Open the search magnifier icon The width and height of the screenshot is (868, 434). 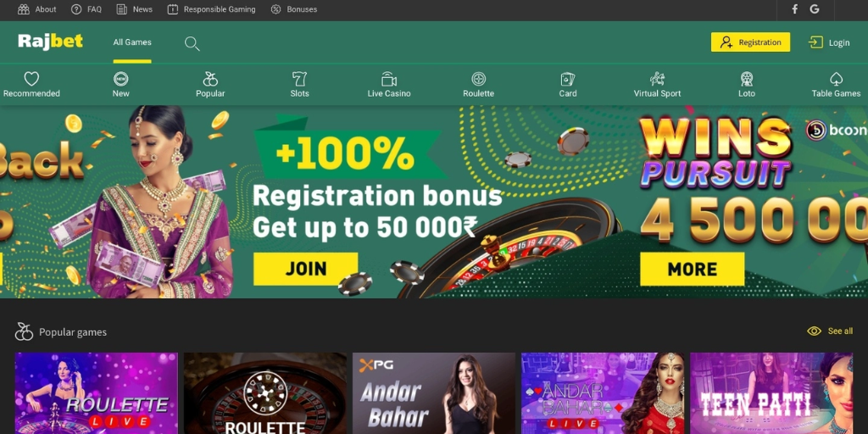192,44
